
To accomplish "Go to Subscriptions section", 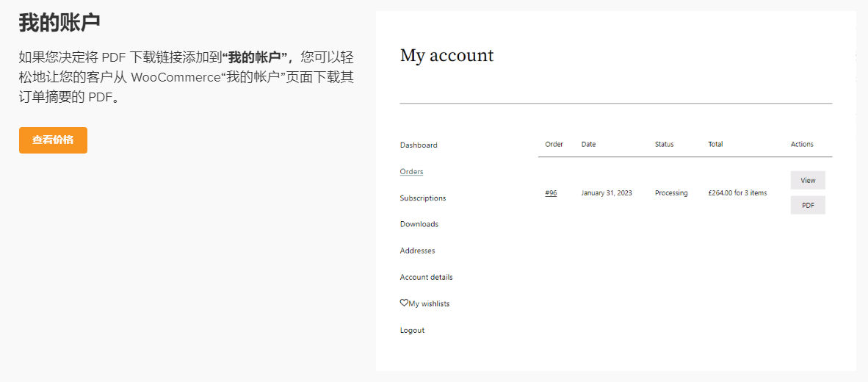I will [423, 198].
